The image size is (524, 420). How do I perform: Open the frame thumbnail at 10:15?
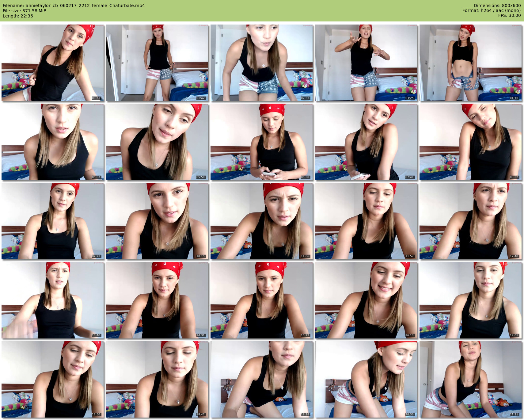[x=157, y=221]
